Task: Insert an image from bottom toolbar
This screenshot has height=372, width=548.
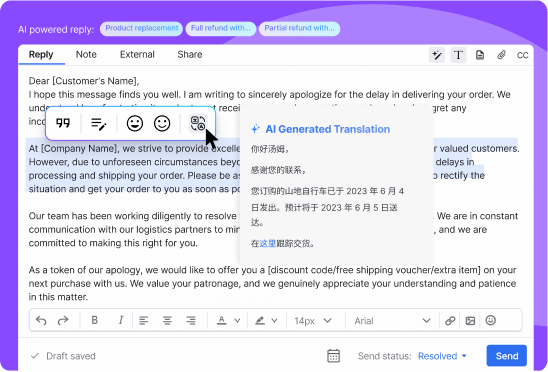Action: click(x=470, y=321)
